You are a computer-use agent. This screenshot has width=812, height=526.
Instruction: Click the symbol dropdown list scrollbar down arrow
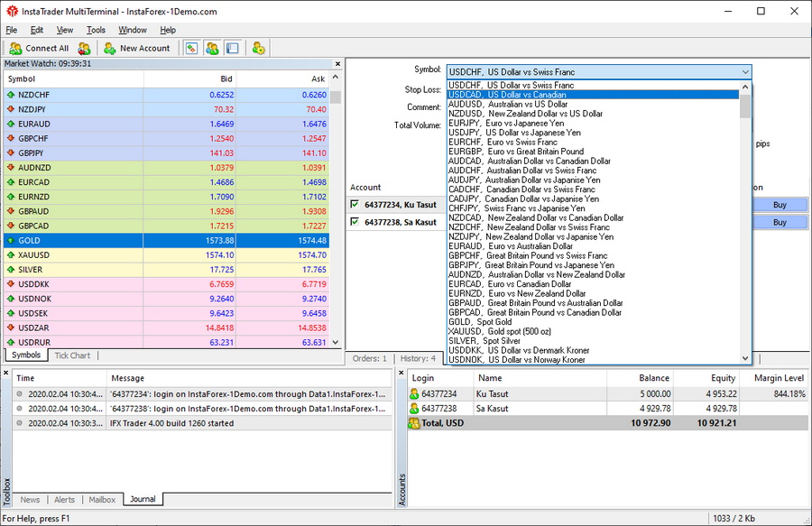tap(745, 358)
